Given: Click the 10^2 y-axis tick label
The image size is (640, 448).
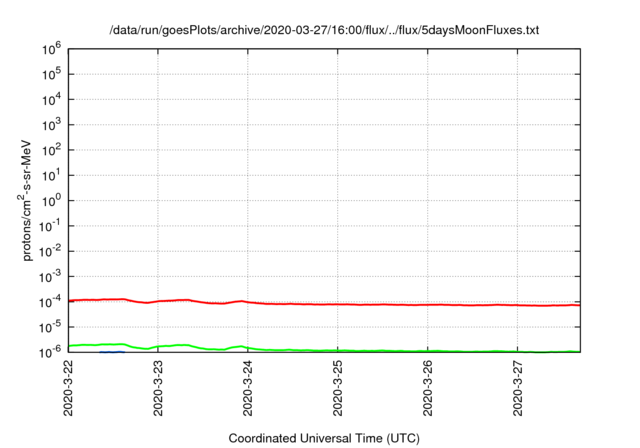Looking at the screenshot, I should coord(51,150).
